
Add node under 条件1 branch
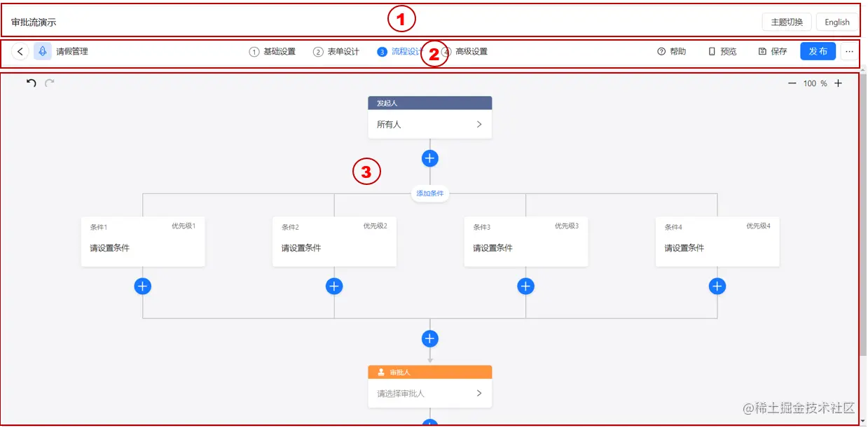(x=143, y=286)
